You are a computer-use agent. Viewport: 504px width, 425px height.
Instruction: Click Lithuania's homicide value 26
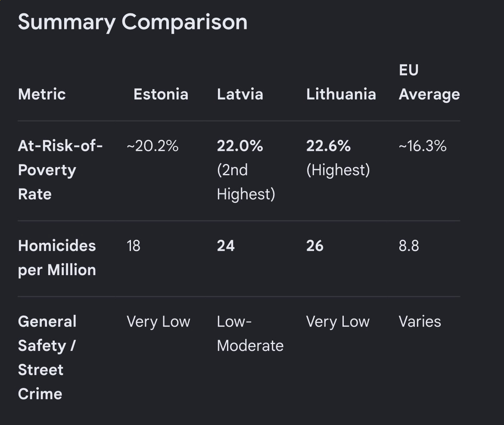pyautogui.click(x=315, y=246)
